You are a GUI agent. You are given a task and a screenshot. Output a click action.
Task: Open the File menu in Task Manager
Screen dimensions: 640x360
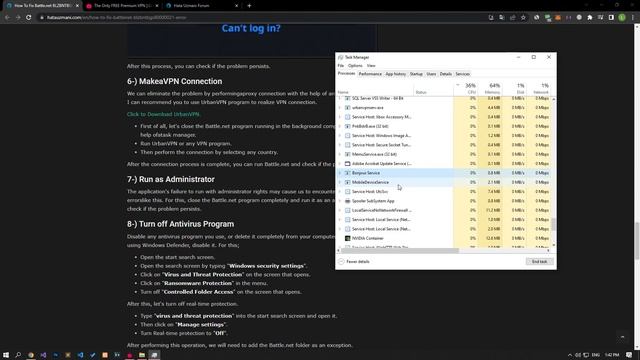click(340, 66)
